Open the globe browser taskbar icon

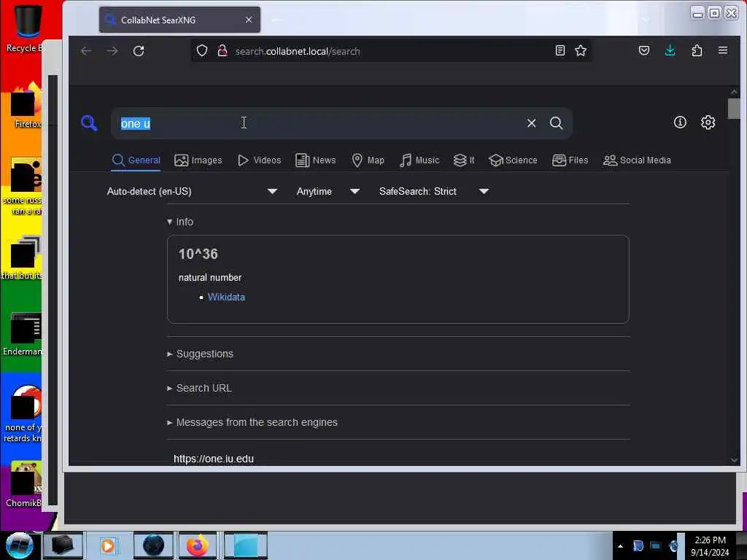153,545
